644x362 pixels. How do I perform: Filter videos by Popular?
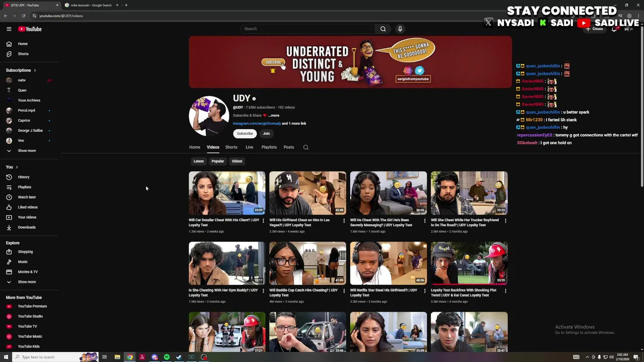tap(217, 161)
